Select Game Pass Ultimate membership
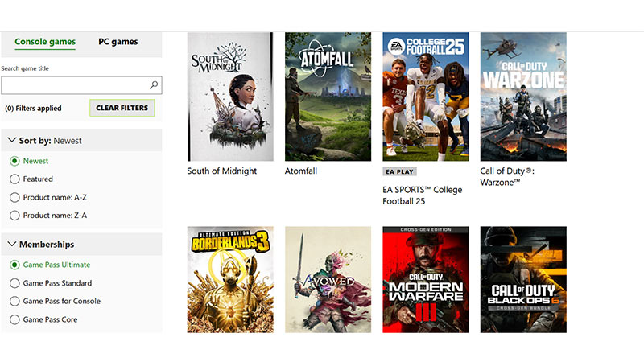644x362 pixels. point(50,265)
